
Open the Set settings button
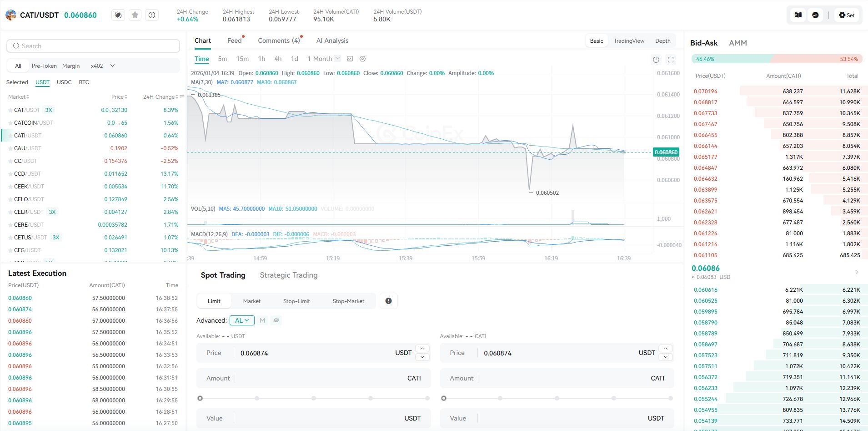click(847, 15)
